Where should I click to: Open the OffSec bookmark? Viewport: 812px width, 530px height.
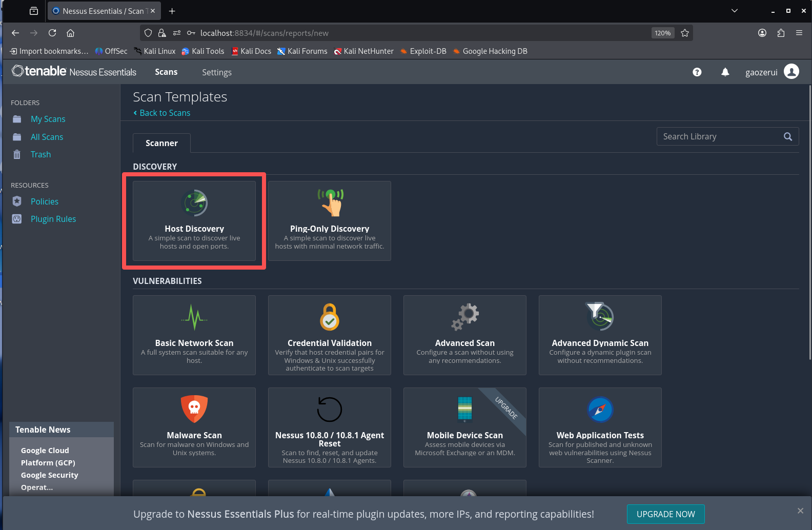[111, 51]
